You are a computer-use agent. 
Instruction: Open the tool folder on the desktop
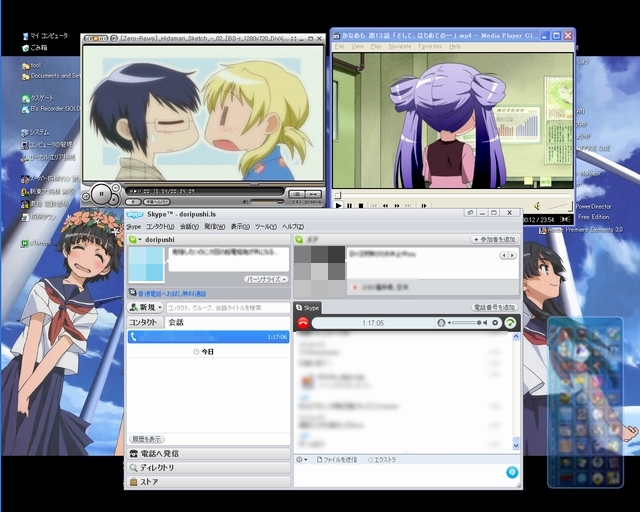31,65
